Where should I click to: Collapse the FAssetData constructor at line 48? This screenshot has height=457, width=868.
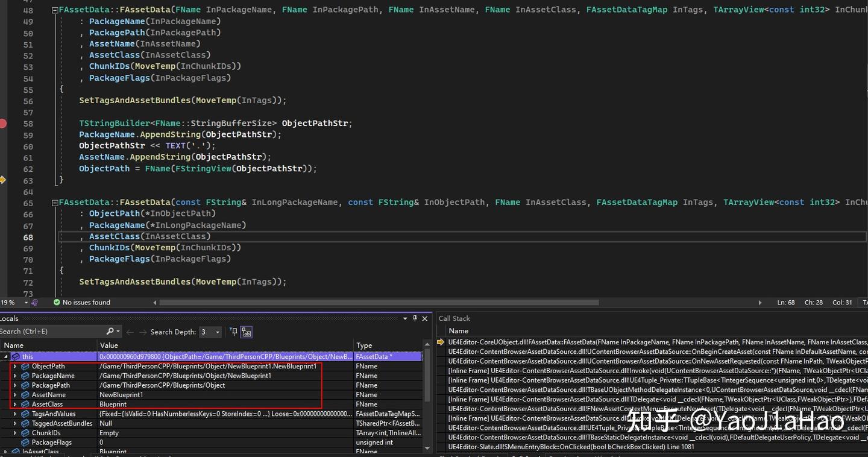click(55, 10)
